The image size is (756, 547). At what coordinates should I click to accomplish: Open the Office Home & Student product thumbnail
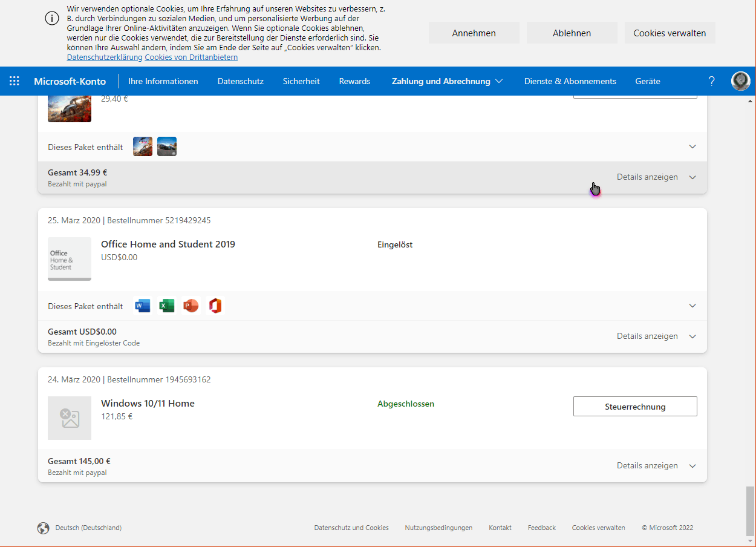point(70,259)
